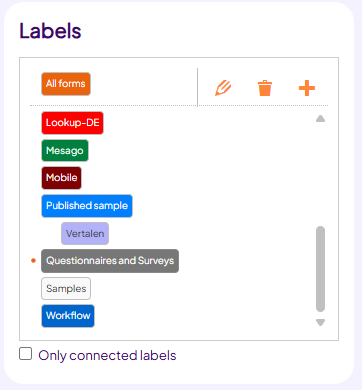Click the scroll up arrow in labels list

[320, 119]
